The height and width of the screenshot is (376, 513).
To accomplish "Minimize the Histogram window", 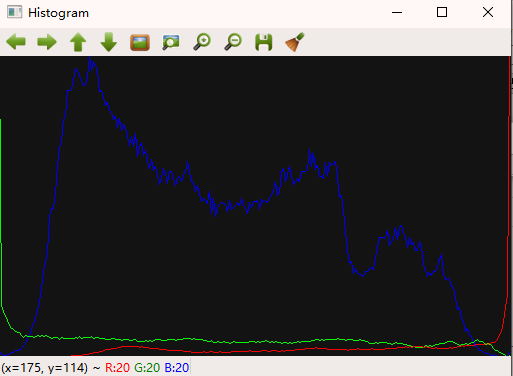I will [x=397, y=13].
